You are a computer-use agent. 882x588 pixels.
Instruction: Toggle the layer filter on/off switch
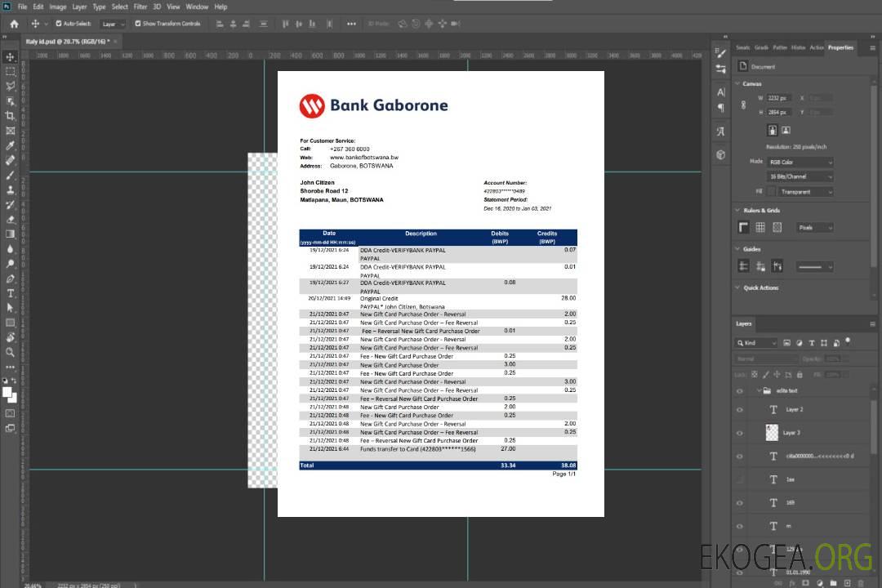[x=848, y=341]
